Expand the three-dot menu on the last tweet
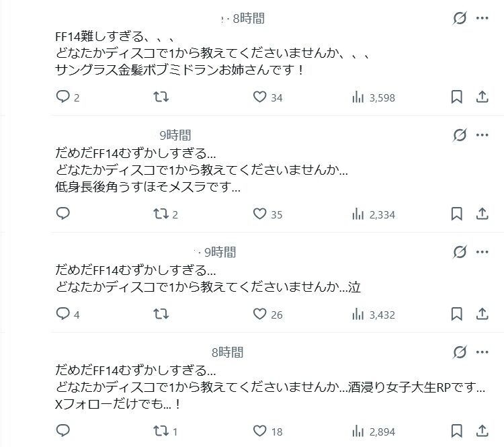This screenshot has height=447, width=504. pos(482,352)
